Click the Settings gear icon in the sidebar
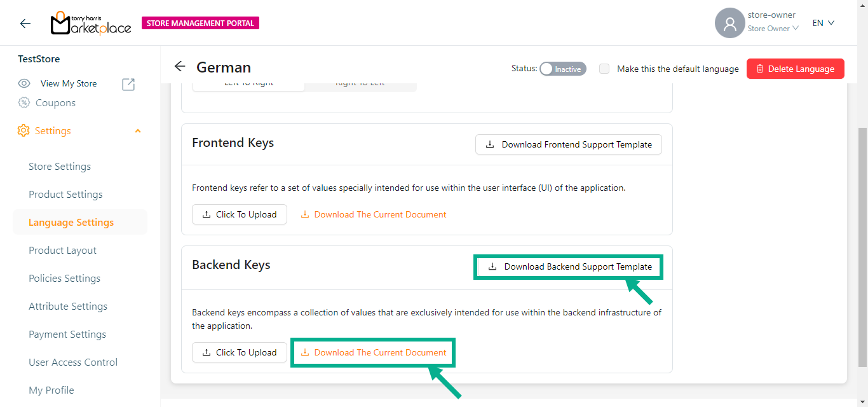Screen dimensions: 868x407 24,131
